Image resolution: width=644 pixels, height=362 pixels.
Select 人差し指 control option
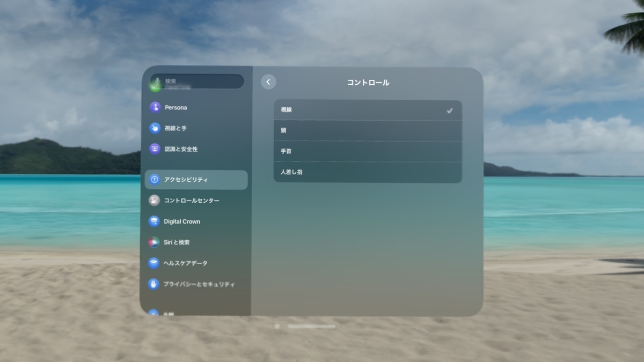tap(368, 172)
